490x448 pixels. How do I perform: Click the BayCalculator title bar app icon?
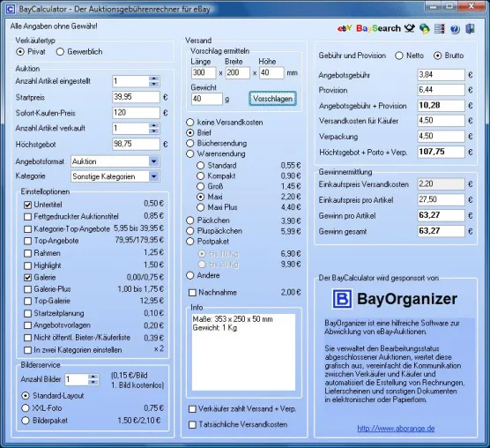10,9
